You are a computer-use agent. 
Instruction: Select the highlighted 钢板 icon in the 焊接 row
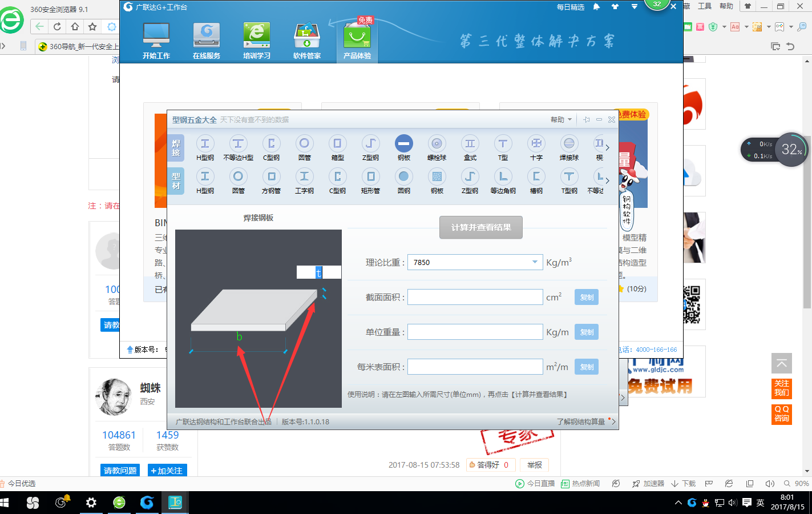[403, 148]
